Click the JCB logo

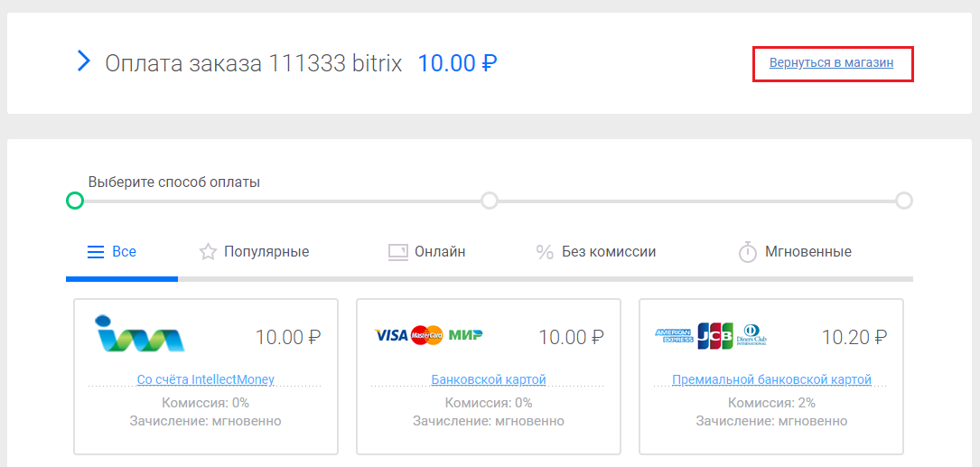[x=715, y=336]
